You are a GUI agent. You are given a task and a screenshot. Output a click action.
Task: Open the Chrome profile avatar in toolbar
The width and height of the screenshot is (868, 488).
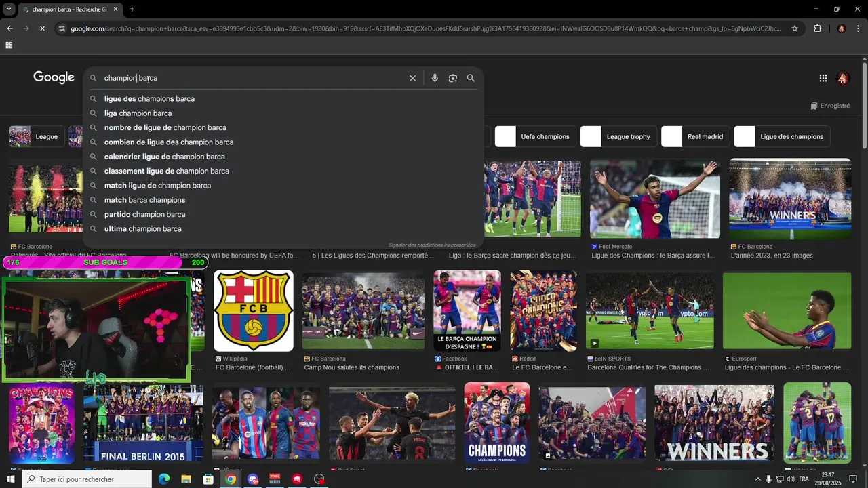point(842,28)
